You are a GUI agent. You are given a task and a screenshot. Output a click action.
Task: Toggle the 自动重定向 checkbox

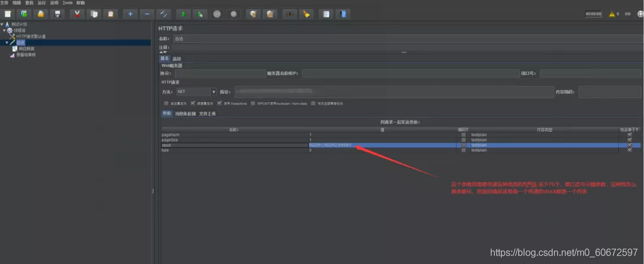coord(166,103)
